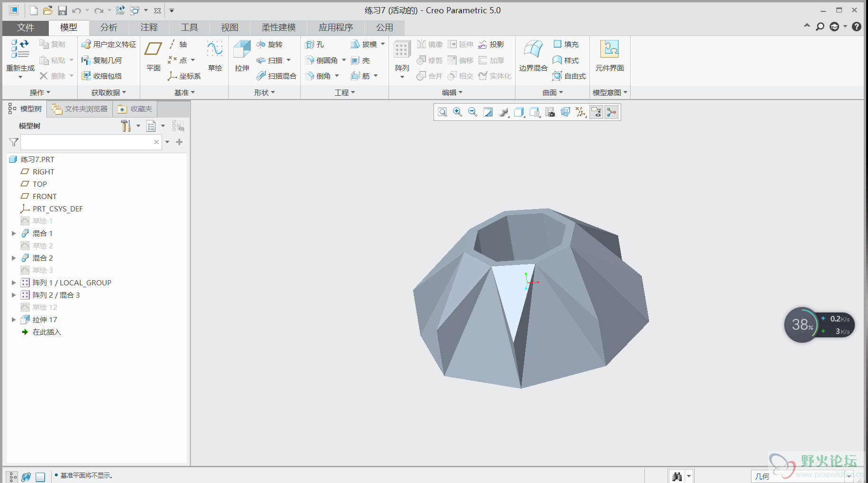Screen dimensions: 868x483
Task: Click the Help question mark icon
Action: pyautogui.click(x=856, y=27)
